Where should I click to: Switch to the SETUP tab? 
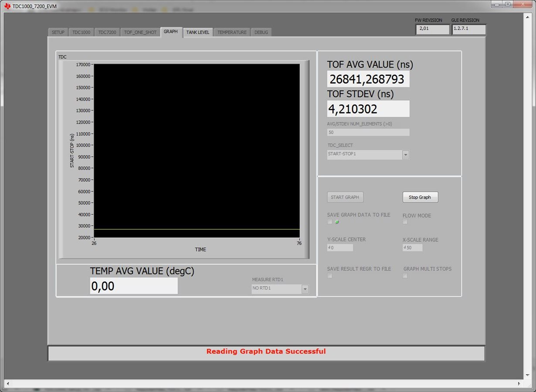point(58,32)
